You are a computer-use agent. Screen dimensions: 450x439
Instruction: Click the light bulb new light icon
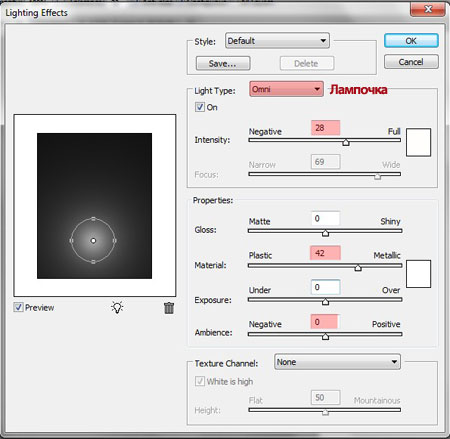click(x=117, y=307)
